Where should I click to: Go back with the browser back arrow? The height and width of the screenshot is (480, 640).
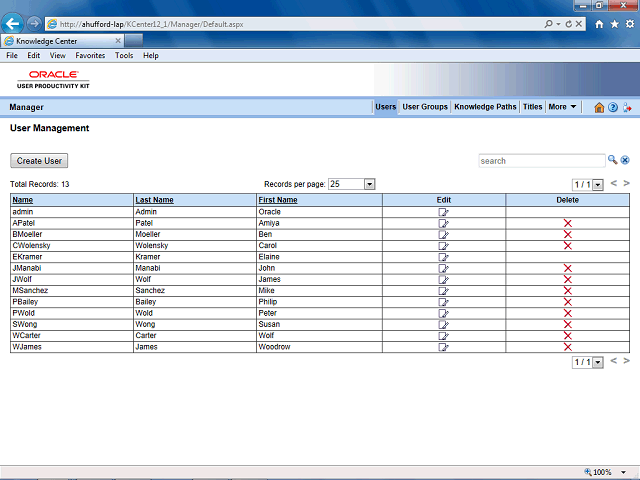coord(12,24)
